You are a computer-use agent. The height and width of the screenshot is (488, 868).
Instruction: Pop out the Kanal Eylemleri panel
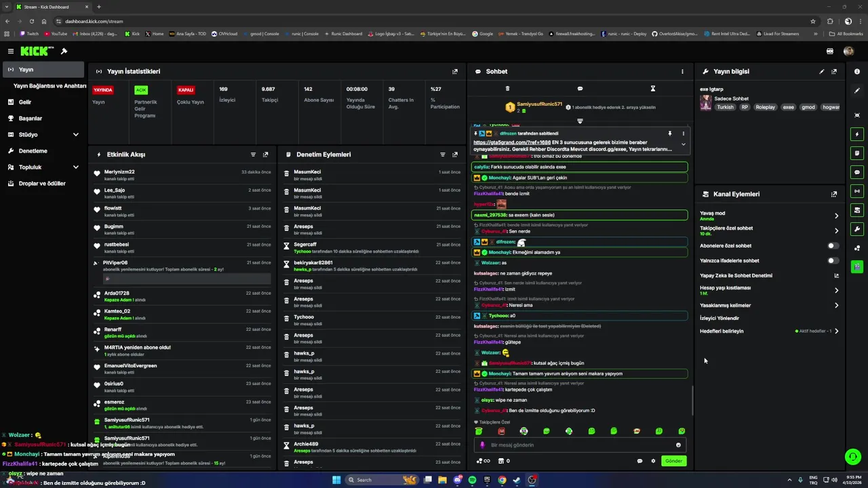[x=834, y=194]
